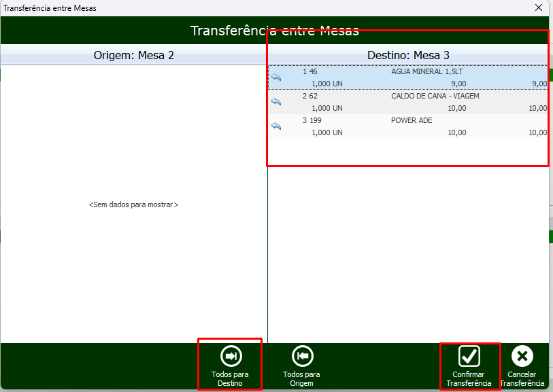Click the 9,00 total of AGUA MINERAL
Viewport: 553px width, 392px height.
click(539, 84)
